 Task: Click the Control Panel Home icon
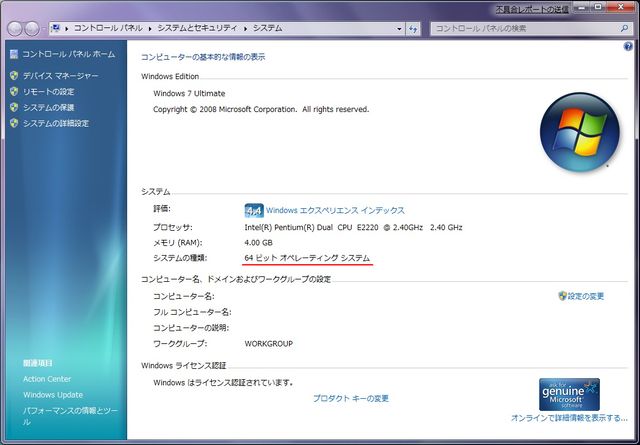click(14, 54)
